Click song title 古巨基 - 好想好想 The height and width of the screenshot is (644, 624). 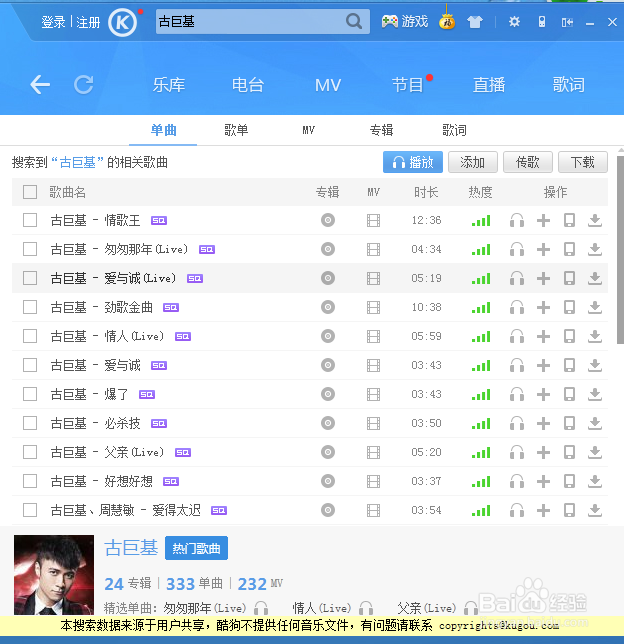101,481
